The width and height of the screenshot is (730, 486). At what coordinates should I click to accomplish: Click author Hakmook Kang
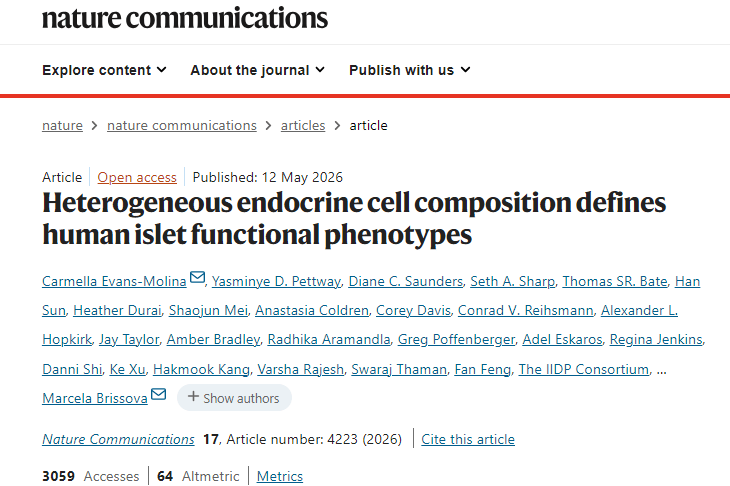[x=201, y=370]
